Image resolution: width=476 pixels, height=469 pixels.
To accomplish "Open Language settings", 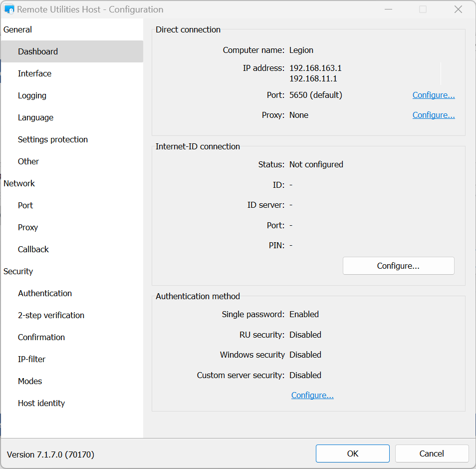I will pos(35,117).
